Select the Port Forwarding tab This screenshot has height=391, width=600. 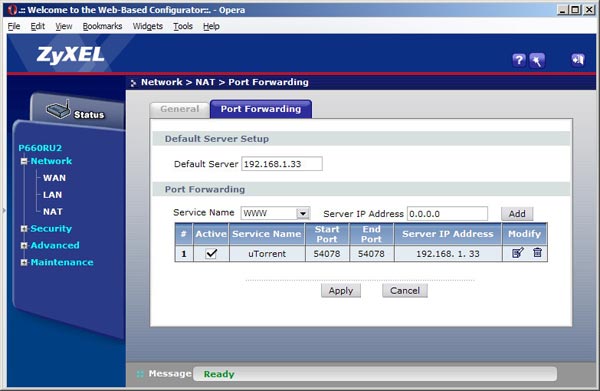pyautogui.click(x=261, y=109)
